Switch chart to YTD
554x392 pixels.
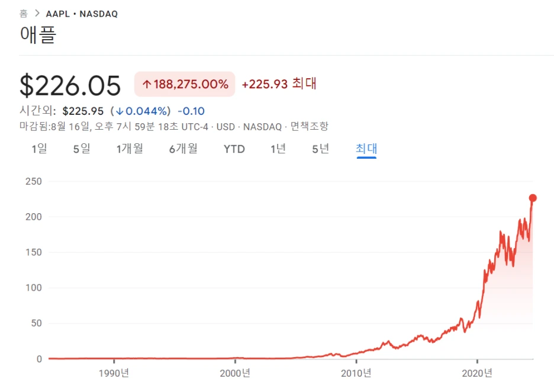(x=234, y=149)
